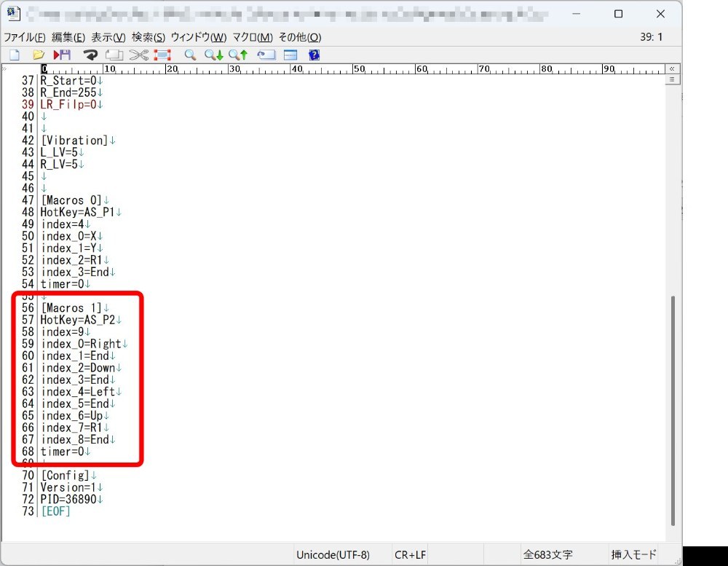
Task: Open the 検索(S) menu
Action: pyautogui.click(x=149, y=37)
